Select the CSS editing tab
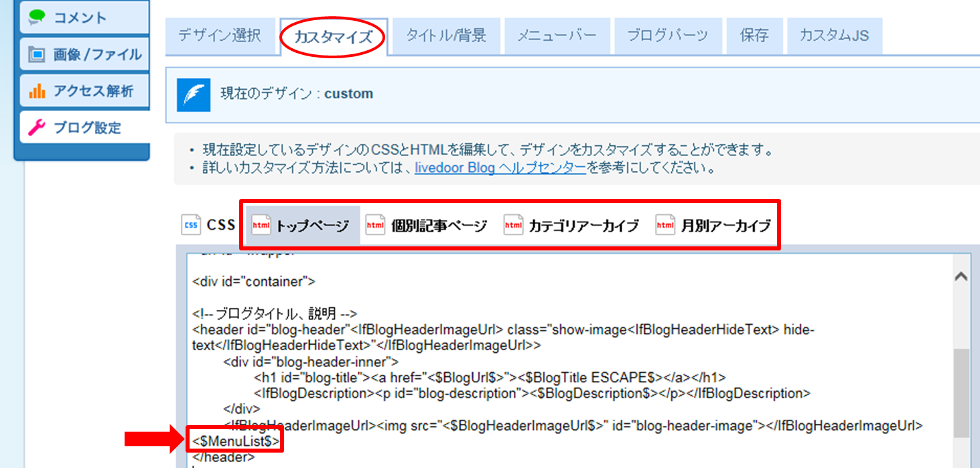Image resolution: width=980 pixels, height=468 pixels. (x=208, y=226)
